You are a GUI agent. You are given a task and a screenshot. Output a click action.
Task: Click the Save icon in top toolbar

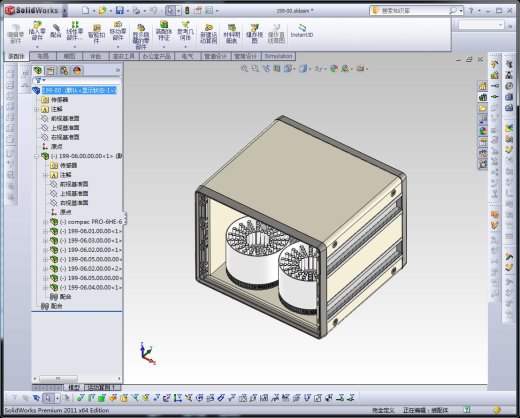coord(119,11)
